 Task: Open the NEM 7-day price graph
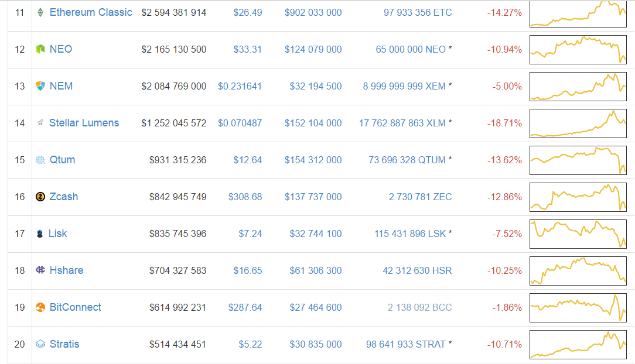click(x=578, y=87)
